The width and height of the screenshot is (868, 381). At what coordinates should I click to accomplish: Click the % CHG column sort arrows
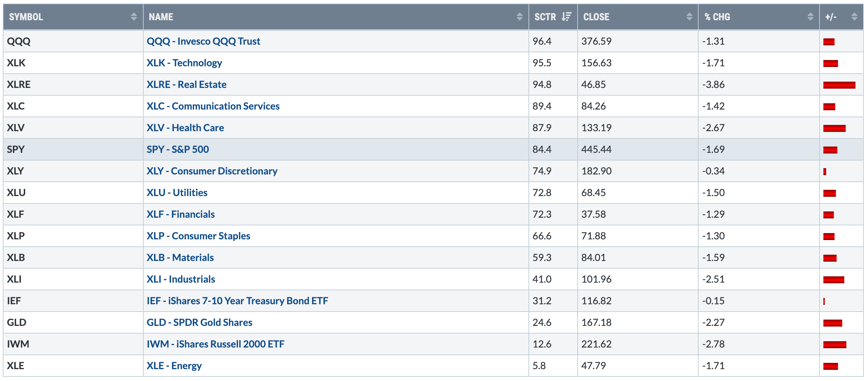pos(810,16)
